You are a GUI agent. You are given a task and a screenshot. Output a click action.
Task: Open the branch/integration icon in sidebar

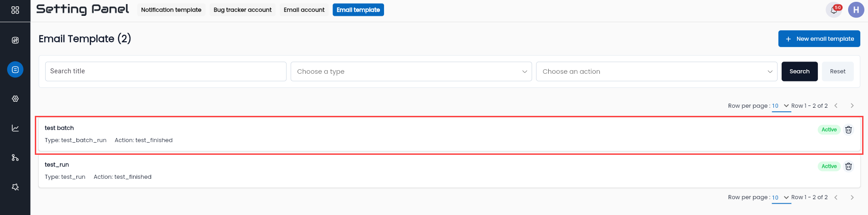(15, 158)
